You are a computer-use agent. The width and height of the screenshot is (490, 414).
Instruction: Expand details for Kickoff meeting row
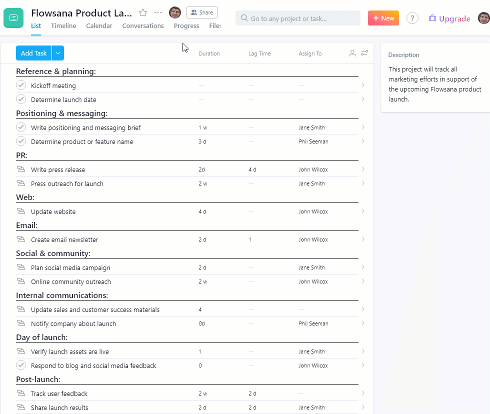pos(363,85)
